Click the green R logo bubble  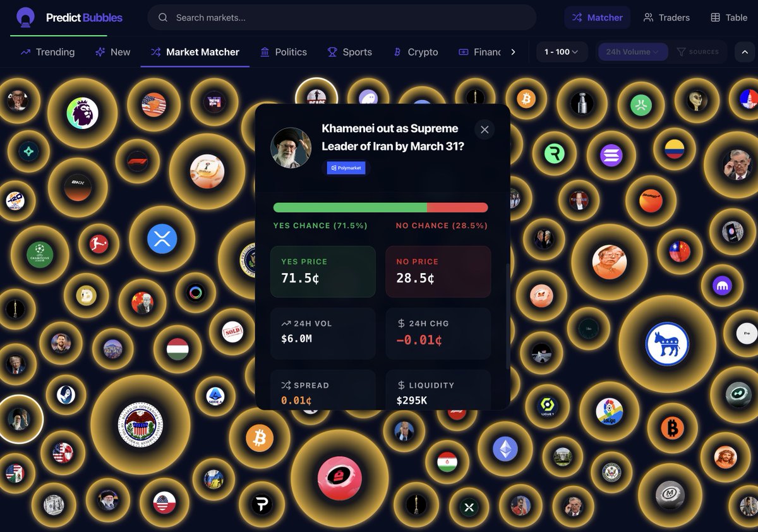click(x=555, y=153)
